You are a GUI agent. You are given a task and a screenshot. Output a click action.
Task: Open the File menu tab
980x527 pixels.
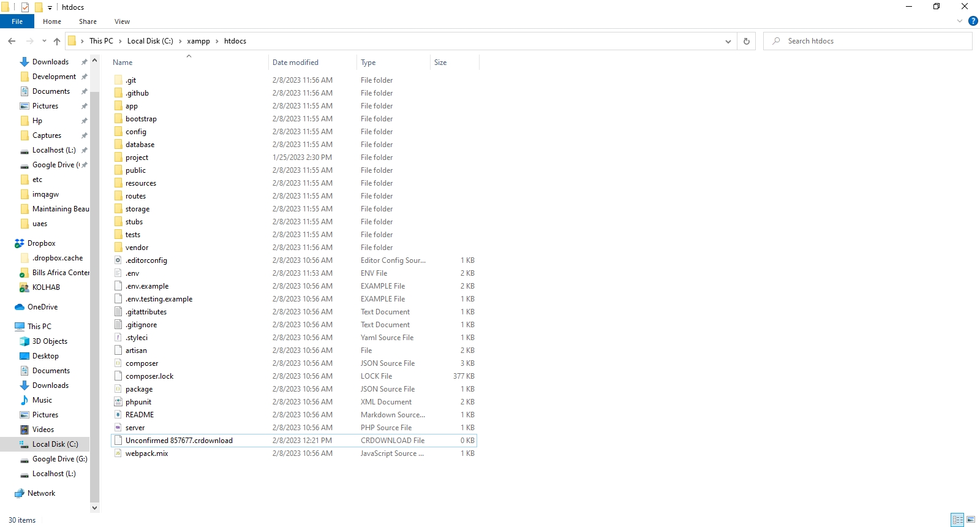17,21
